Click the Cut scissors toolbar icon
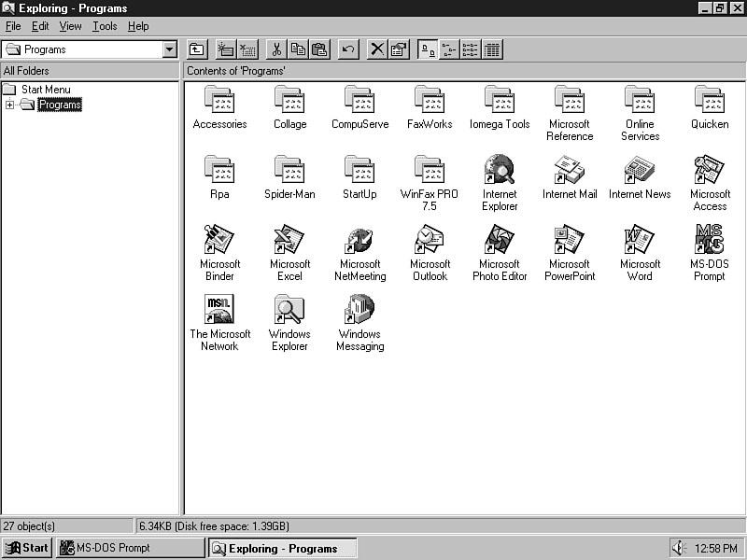The width and height of the screenshot is (747, 560). click(x=276, y=49)
